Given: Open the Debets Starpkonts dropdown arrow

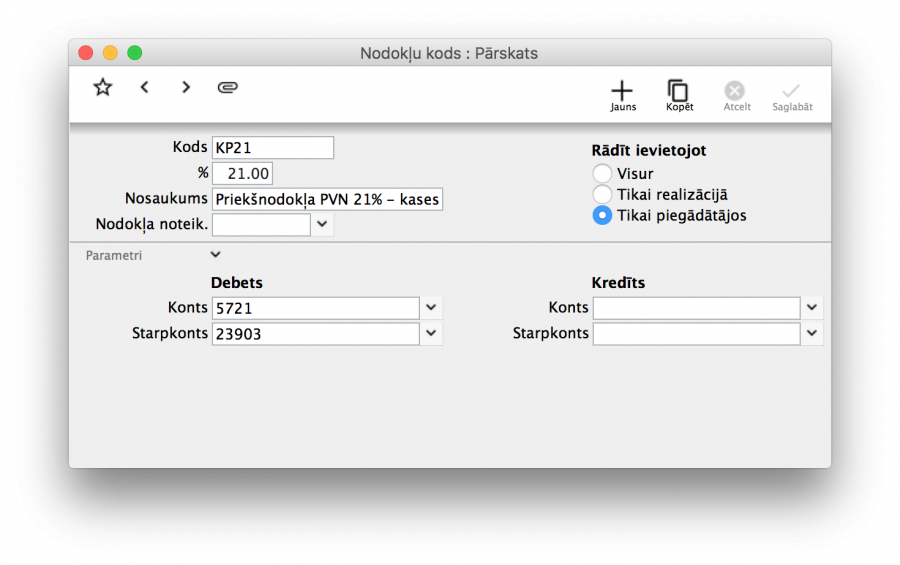Looking at the screenshot, I should pos(431,334).
